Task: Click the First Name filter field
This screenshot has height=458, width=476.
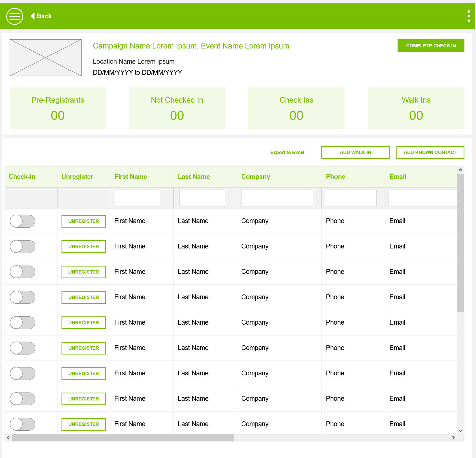Action: [x=137, y=198]
